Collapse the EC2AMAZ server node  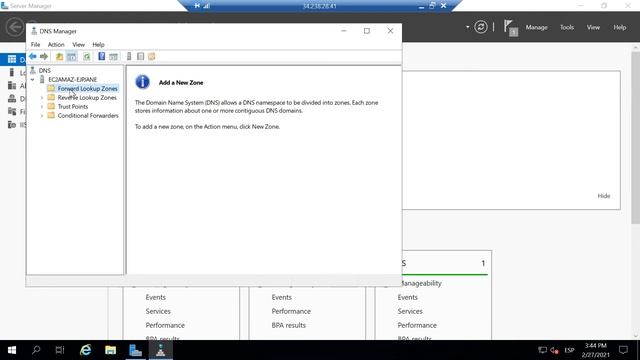click(x=33, y=80)
